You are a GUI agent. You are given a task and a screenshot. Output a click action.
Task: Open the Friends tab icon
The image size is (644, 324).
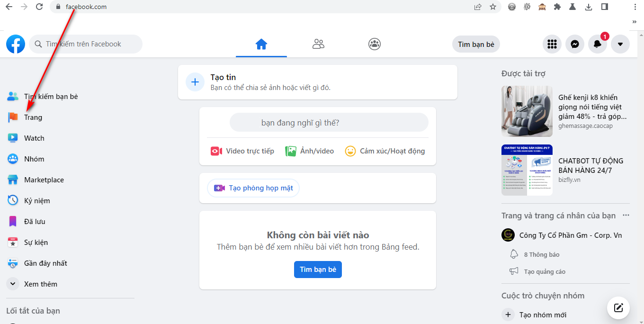318,44
